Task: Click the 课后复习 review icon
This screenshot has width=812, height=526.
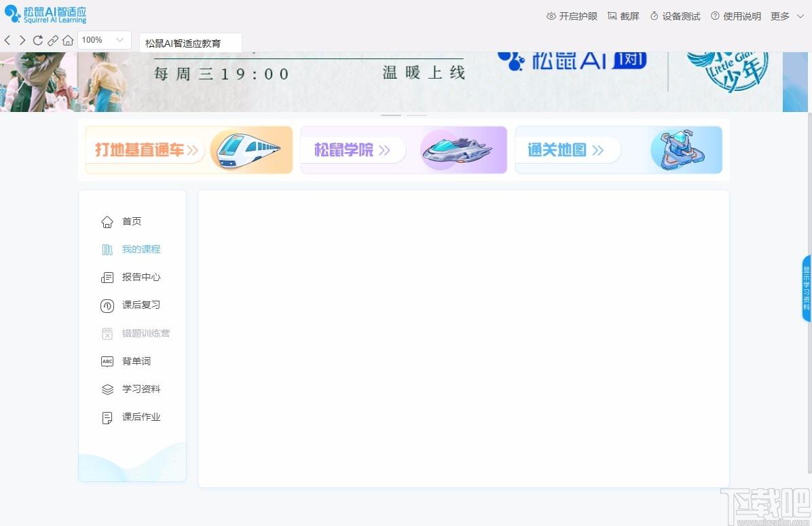Action: (107, 306)
